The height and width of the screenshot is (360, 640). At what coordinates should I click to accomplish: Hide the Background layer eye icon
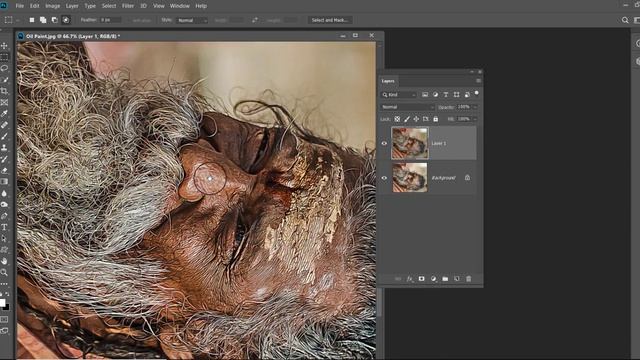[x=384, y=178]
